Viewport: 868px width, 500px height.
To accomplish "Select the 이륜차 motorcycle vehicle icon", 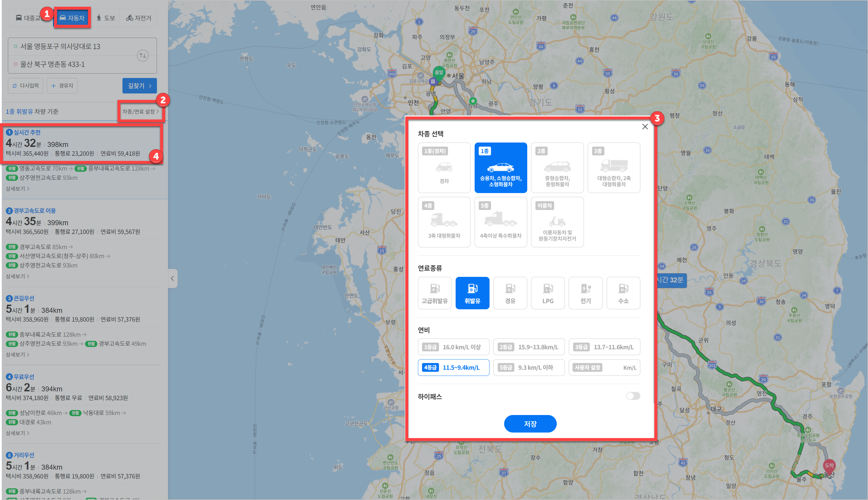I will point(557,222).
